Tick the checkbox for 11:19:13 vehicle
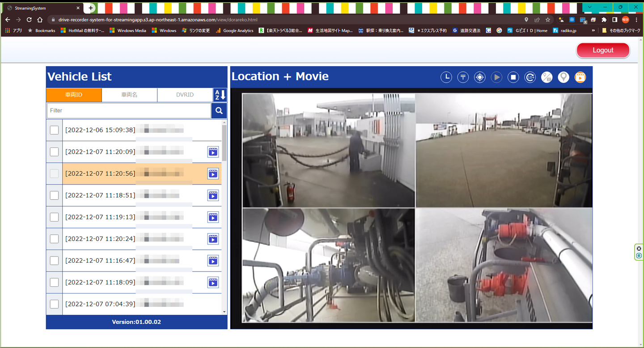The height and width of the screenshot is (348, 644). 54,217
